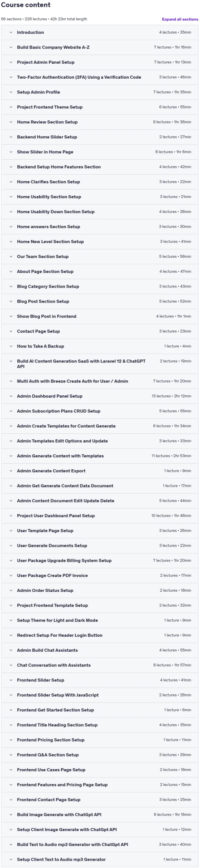Click chevron beside Admin Dashboard Panel Setup
Screen dimensions: 199x868
tap(11, 396)
